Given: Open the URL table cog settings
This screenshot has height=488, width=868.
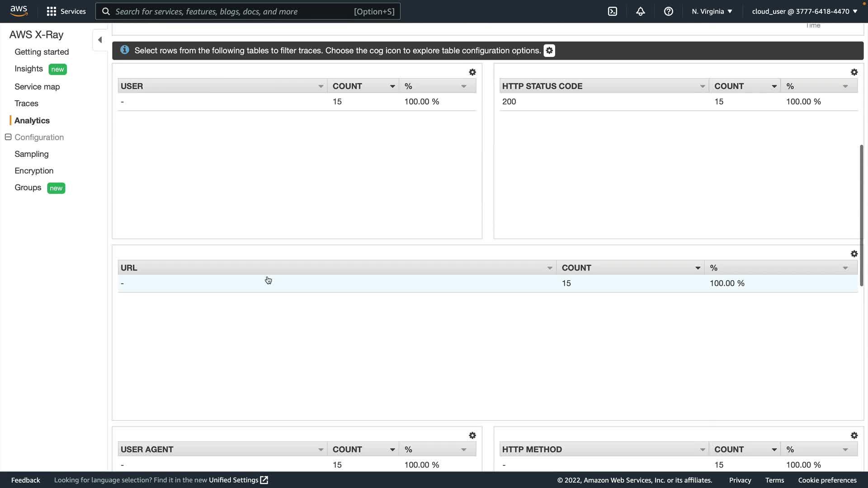Looking at the screenshot, I should (x=854, y=254).
